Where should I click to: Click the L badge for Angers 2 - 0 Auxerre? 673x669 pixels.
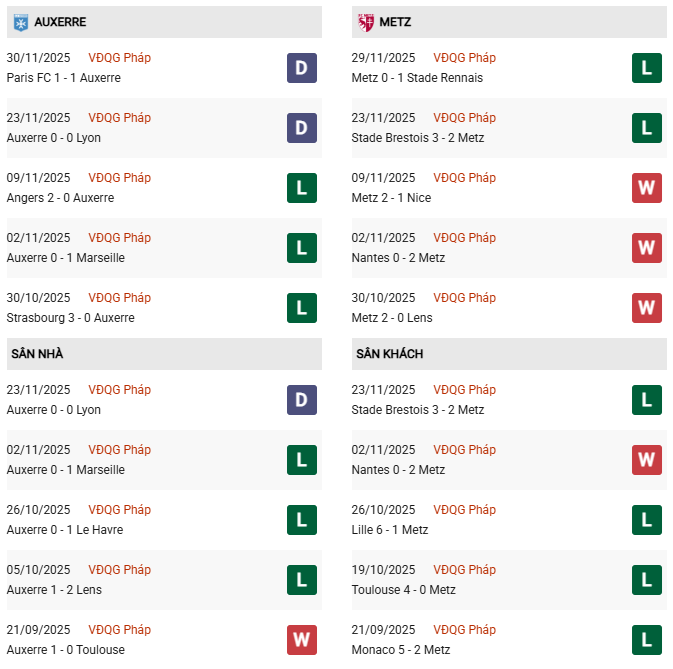coord(301,188)
